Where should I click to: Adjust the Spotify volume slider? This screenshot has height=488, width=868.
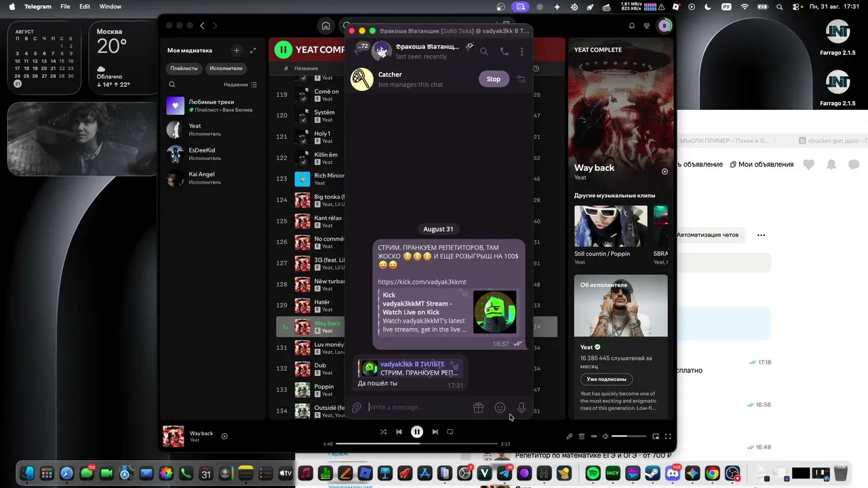[629, 436]
